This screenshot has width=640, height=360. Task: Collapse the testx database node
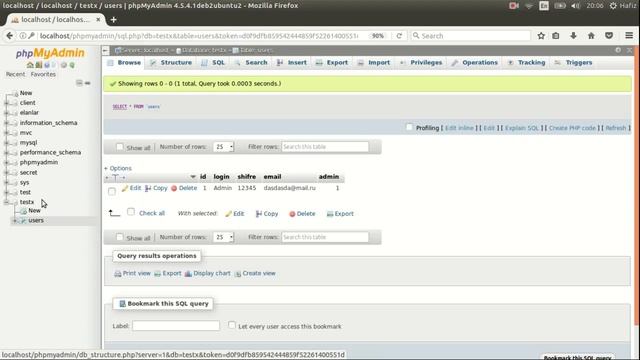(x=7, y=202)
